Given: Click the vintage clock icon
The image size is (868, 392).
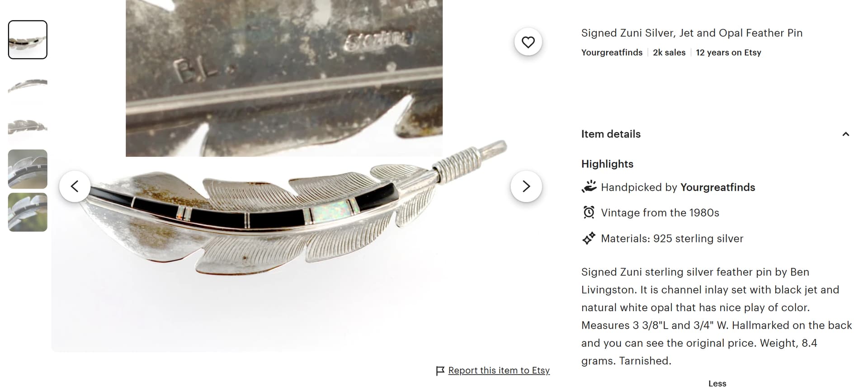Looking at the screenshot, I should coord(589,213).
